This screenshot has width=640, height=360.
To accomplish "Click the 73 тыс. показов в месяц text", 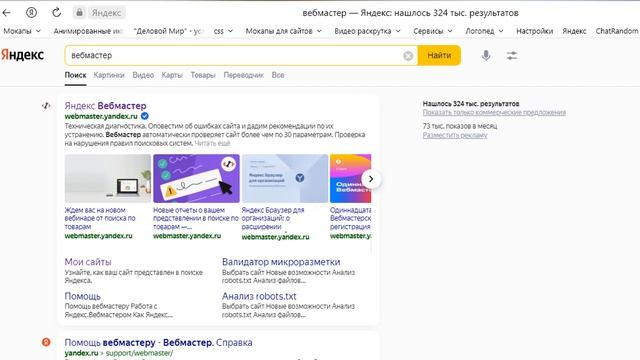I will point(460,126).
